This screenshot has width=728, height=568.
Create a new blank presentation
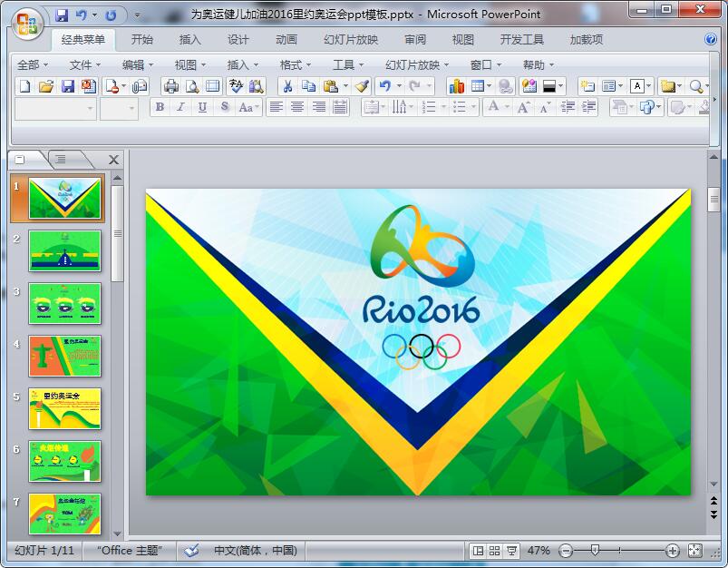coord(24,86)
